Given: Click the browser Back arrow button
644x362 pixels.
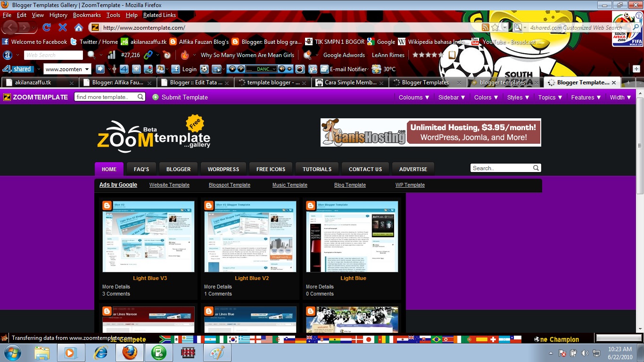Looking at the screenshot, I should click(11, 27).
